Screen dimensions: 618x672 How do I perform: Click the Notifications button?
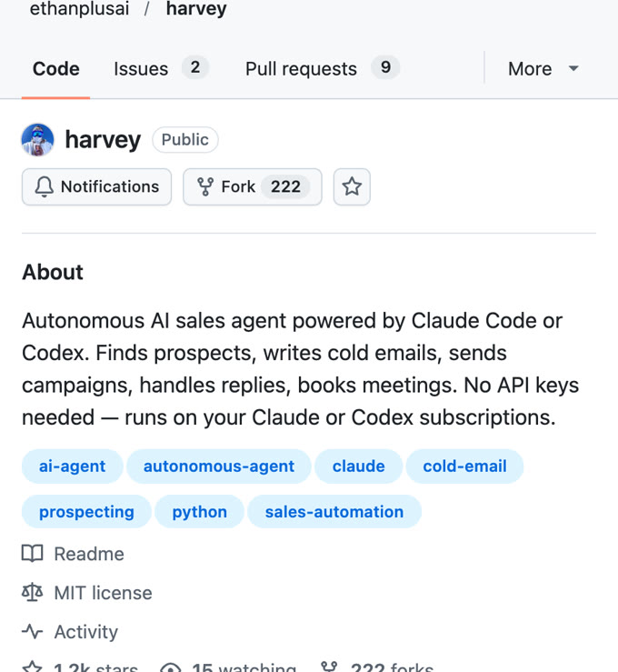click(97, 186)
